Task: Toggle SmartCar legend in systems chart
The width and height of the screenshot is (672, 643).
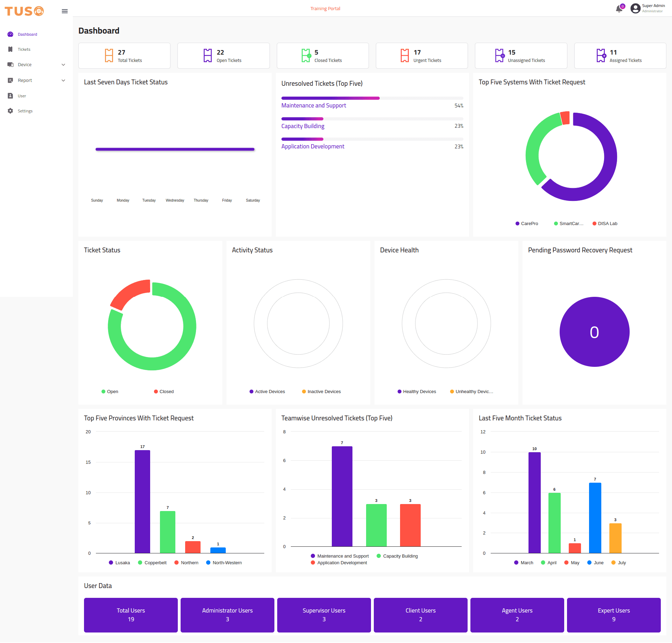Action: click(569, 224)
